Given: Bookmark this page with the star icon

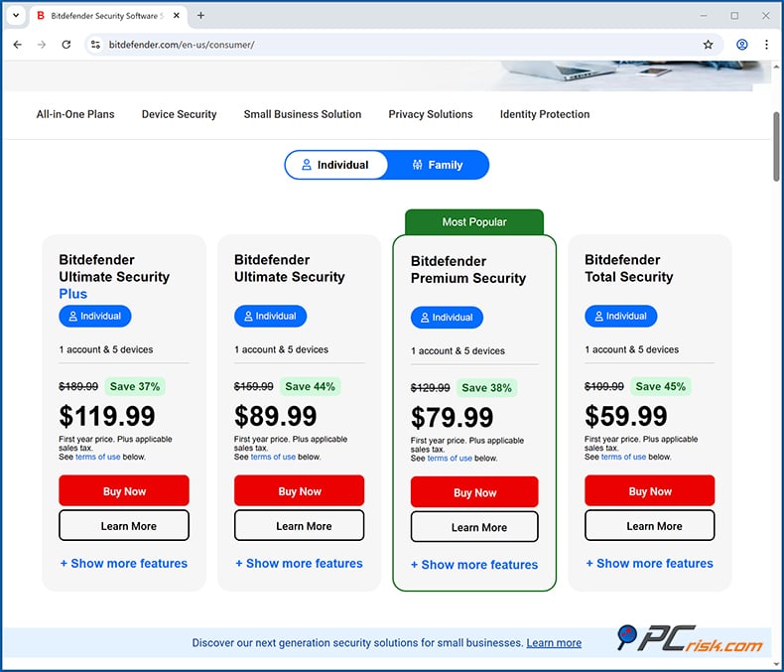Looking at the screenshot, I should tap(708, 45).
